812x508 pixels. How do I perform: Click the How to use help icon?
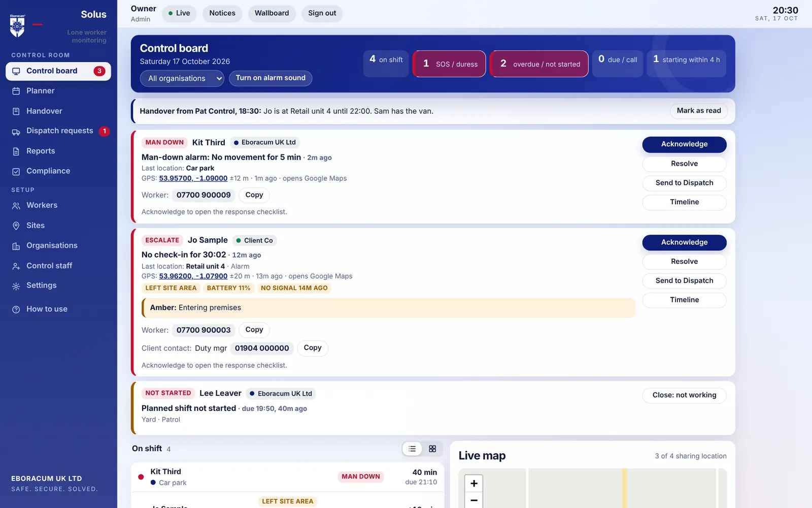click(x=16, y=309)
